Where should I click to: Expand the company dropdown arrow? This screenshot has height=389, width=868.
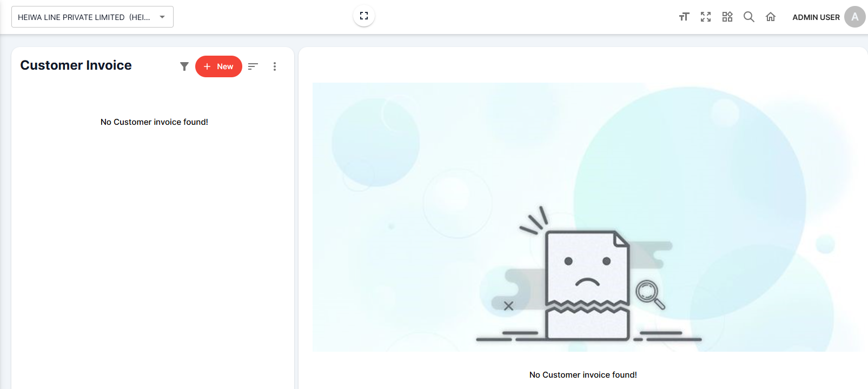click(162, 17)
